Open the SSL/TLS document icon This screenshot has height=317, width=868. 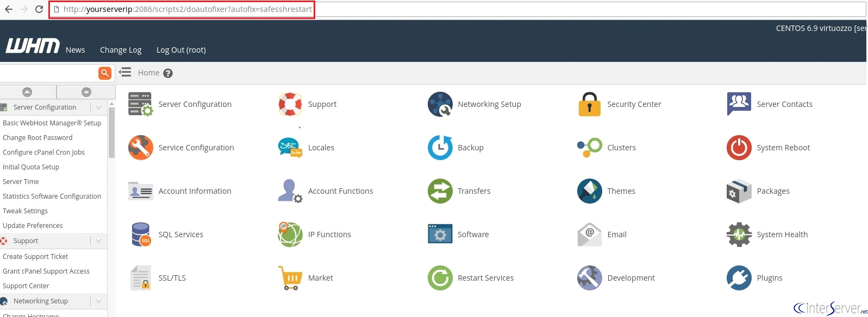point(140,278)
